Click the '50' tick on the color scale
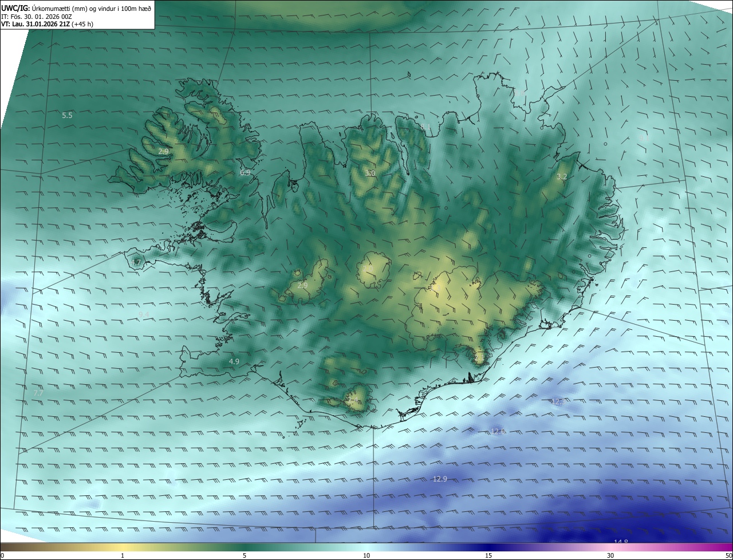This screenshot has width=733, height=560. (728, 555)
